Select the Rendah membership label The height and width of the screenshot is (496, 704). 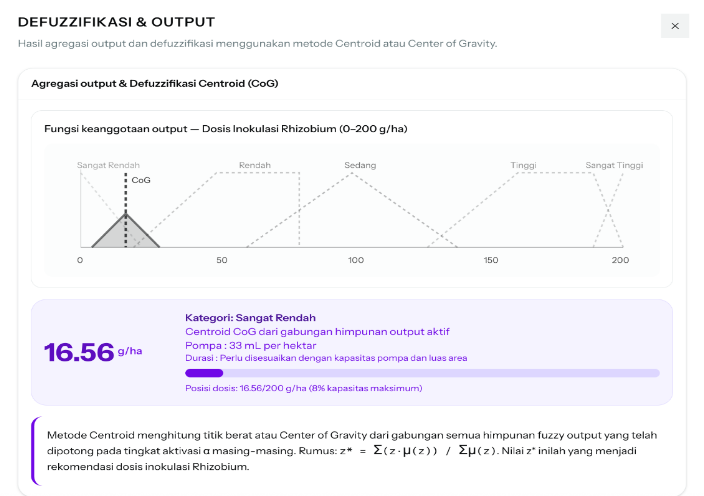(255, 165)
